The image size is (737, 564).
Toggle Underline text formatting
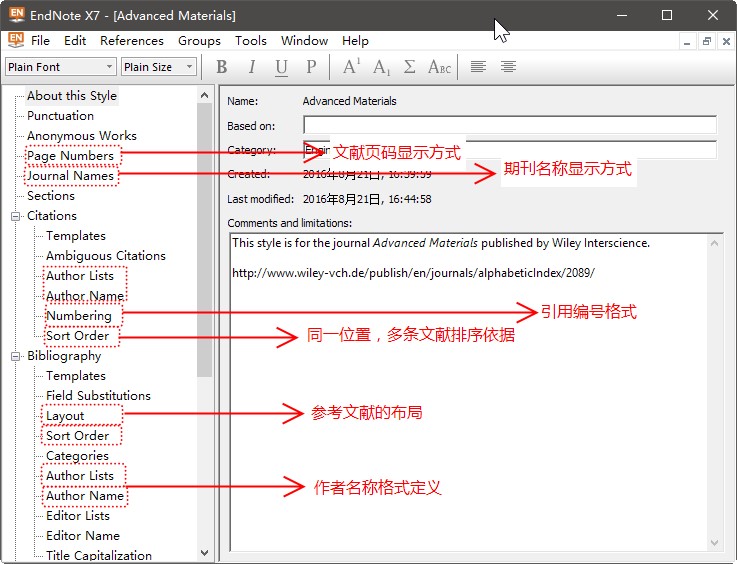(x=282, y=67)
